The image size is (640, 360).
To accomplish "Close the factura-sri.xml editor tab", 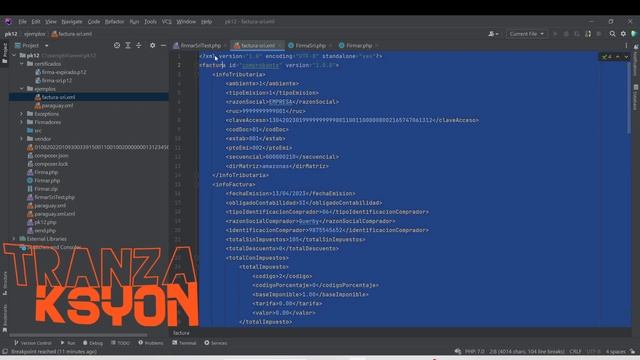I will (x=280, y=45).
